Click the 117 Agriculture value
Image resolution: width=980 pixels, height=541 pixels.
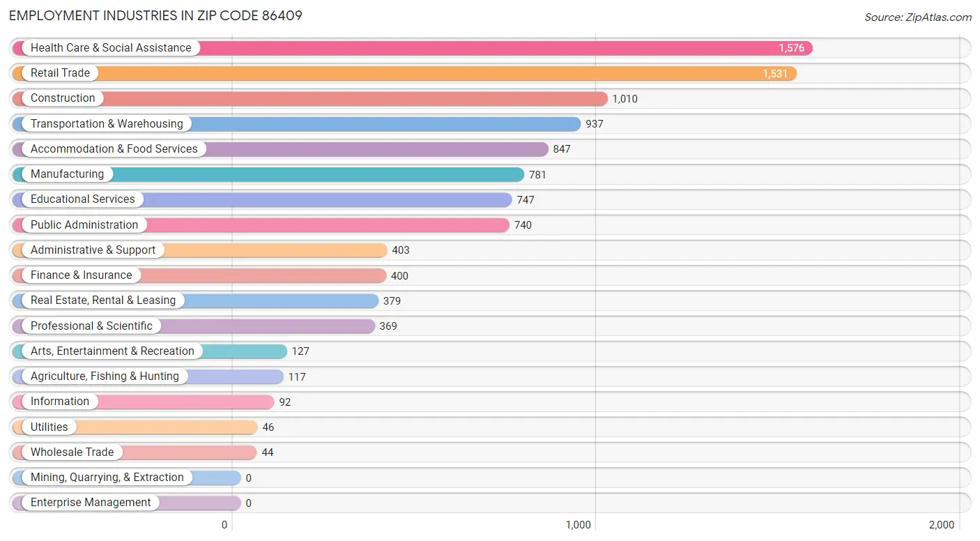[x=297, y=377]
